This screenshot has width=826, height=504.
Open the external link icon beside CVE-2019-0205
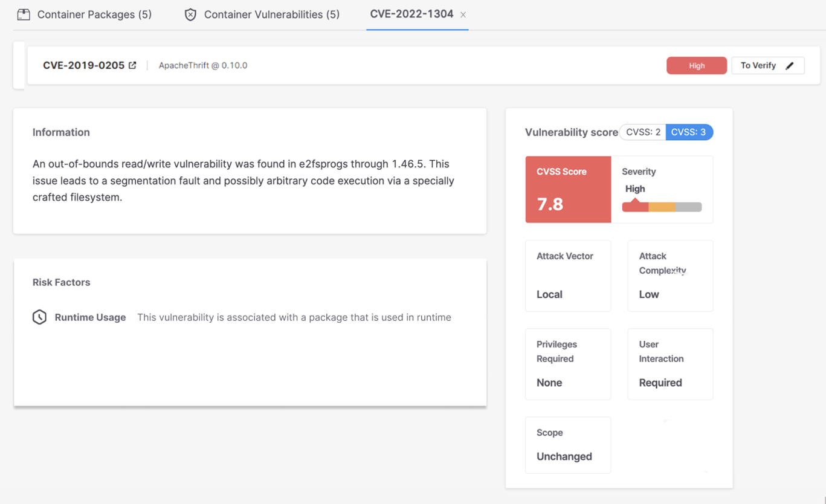(132, 65)
